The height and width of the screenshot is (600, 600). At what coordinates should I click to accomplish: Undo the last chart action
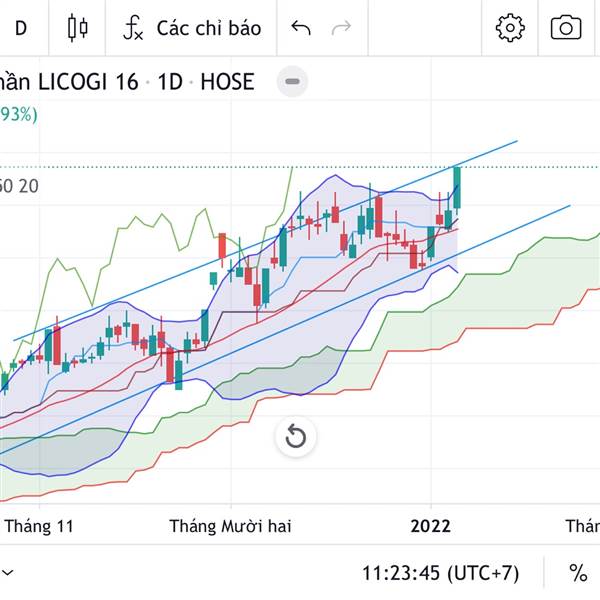coord(301,28)
